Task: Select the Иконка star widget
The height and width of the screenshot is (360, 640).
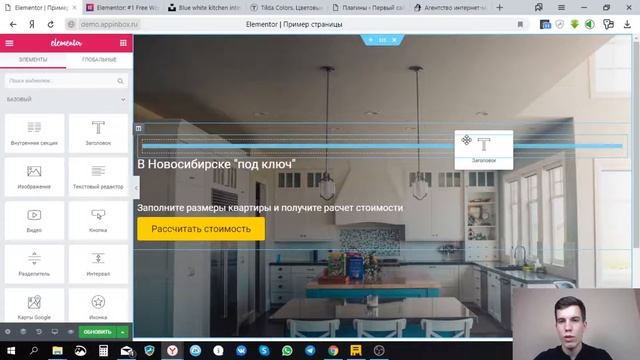Action: 98,306
